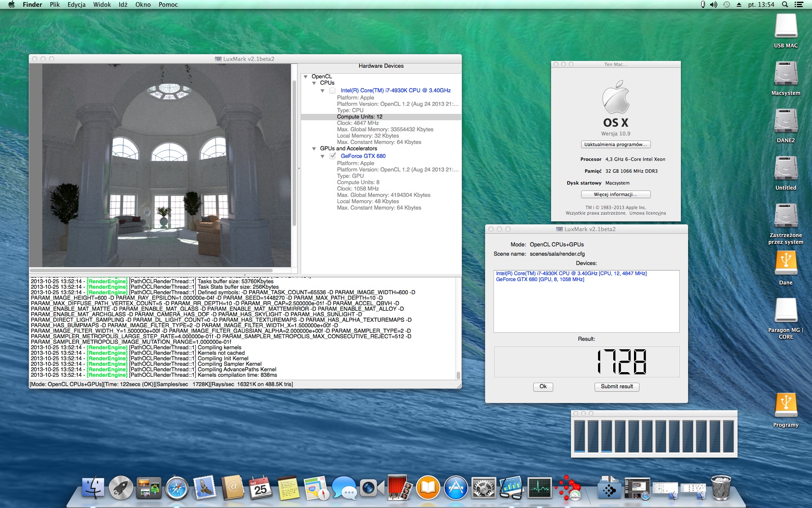Enable the Intel Core i7-4930K CPU device checkbox
This screenshot has height=508, width=812.
(x=332, y=91)
